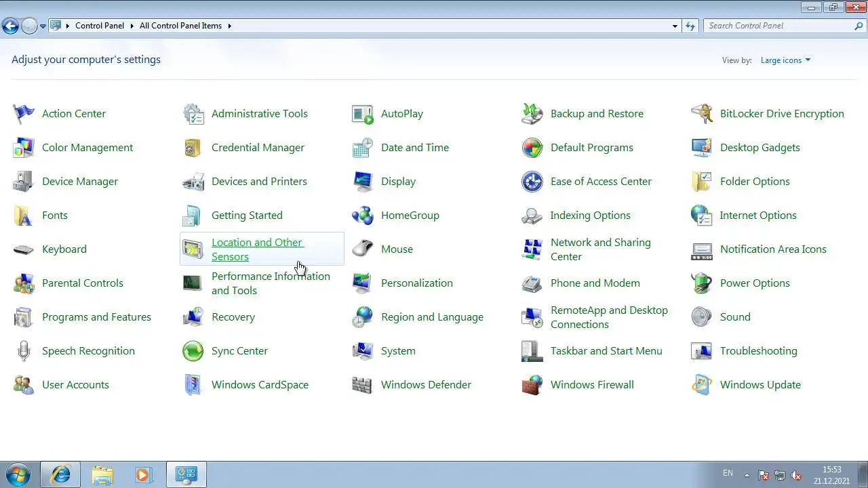
Task: Launch Internet Explorer from the taskbar
Action: (60, 474)
